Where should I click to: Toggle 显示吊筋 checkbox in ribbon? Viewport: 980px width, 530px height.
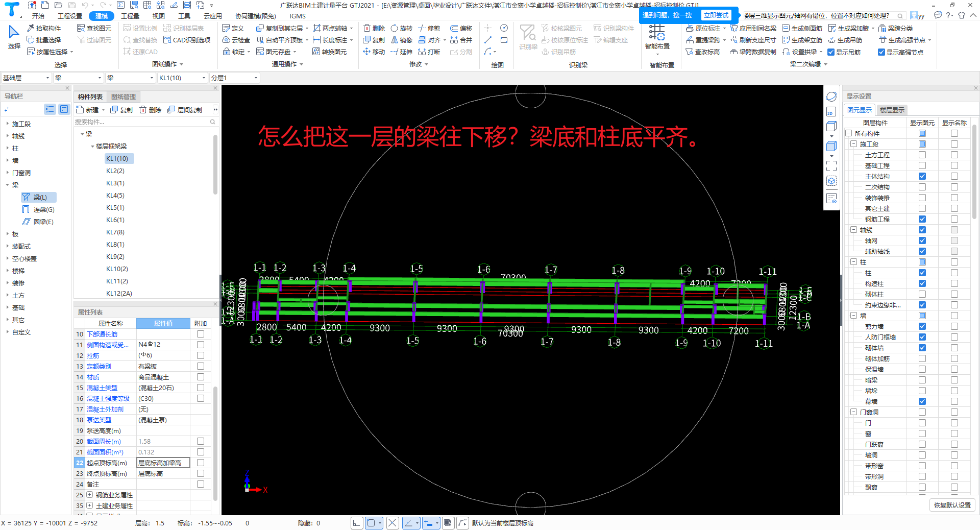pos(831,52)
